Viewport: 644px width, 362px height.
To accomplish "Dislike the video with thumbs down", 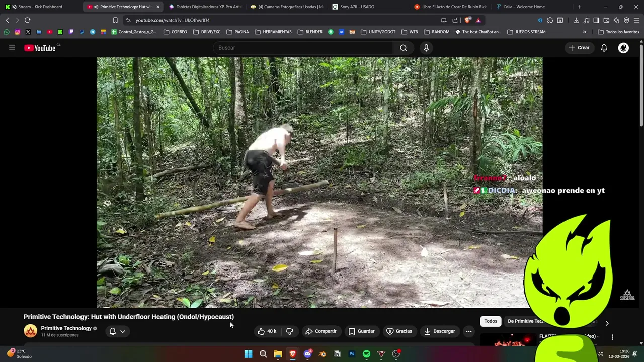I will pyautogui.click(x=290, y=331).
